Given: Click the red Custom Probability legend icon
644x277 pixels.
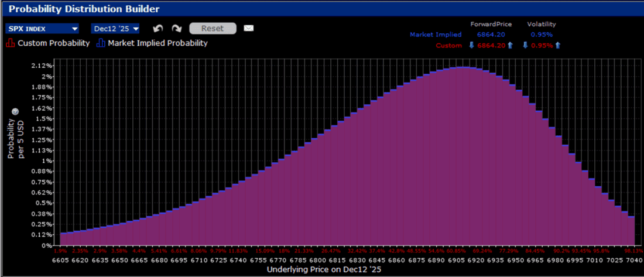Looking at the screenshot, I should [x=11, y=43].
